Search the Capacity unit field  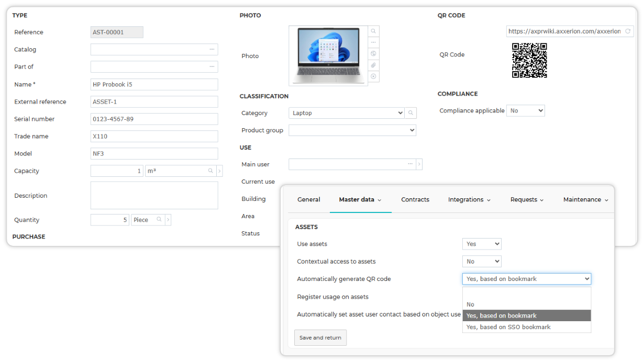210,171
